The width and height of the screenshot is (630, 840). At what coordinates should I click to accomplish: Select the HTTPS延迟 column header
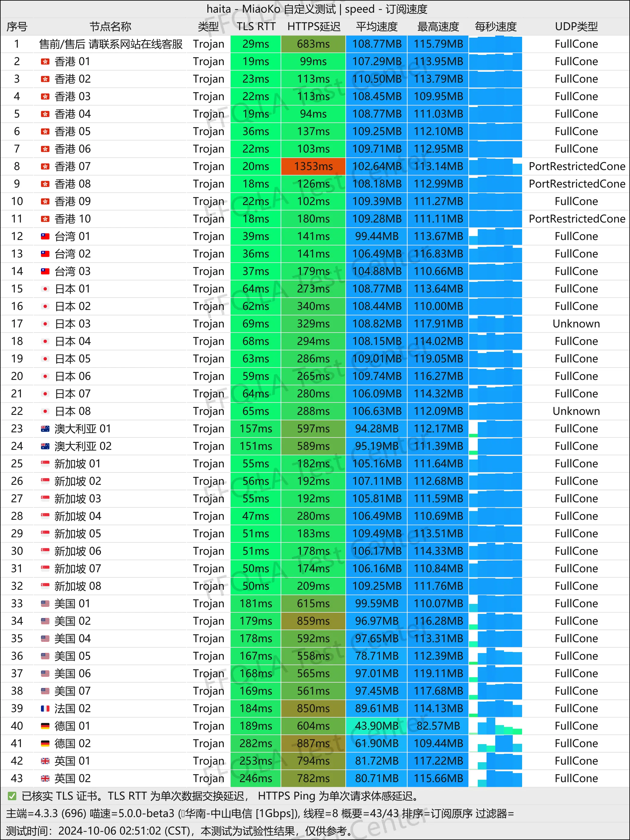click(x=314, y=27)
